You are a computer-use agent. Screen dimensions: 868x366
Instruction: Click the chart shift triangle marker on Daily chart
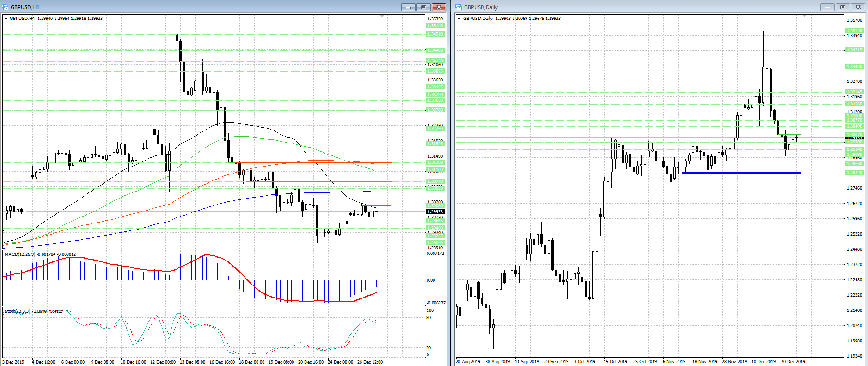pyautogui.click(x=804, y=17)
